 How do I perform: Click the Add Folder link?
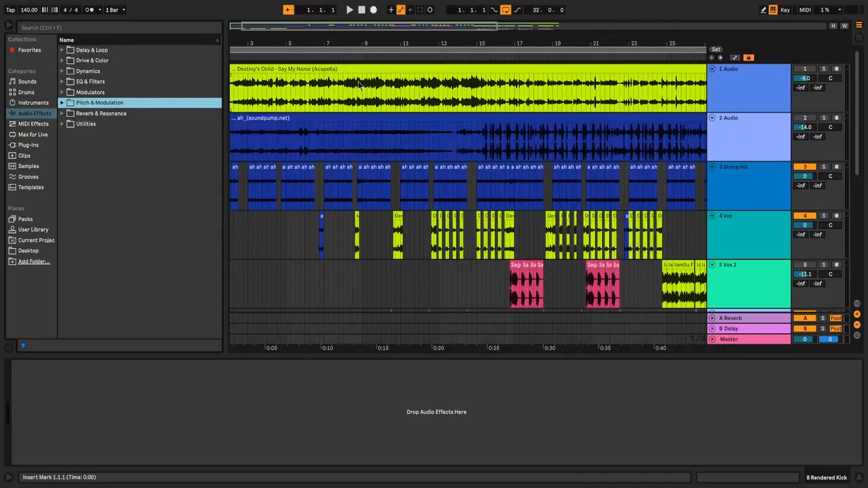pos(33,262)
